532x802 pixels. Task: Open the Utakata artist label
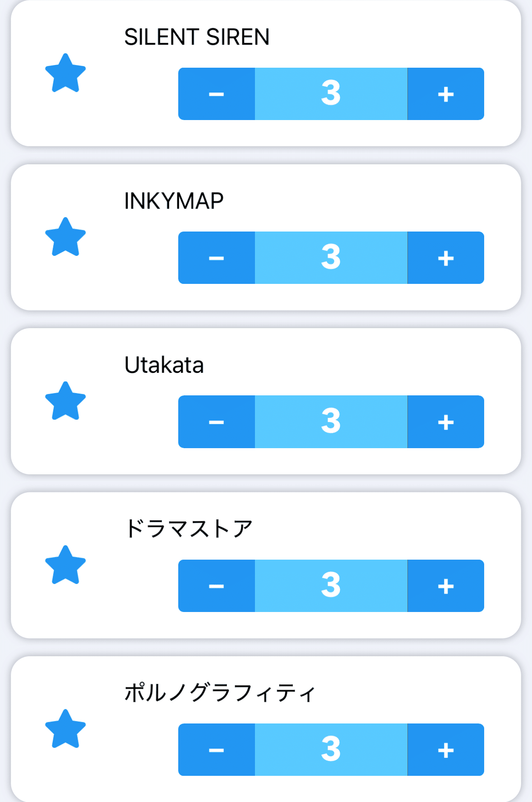click(164, 365)
